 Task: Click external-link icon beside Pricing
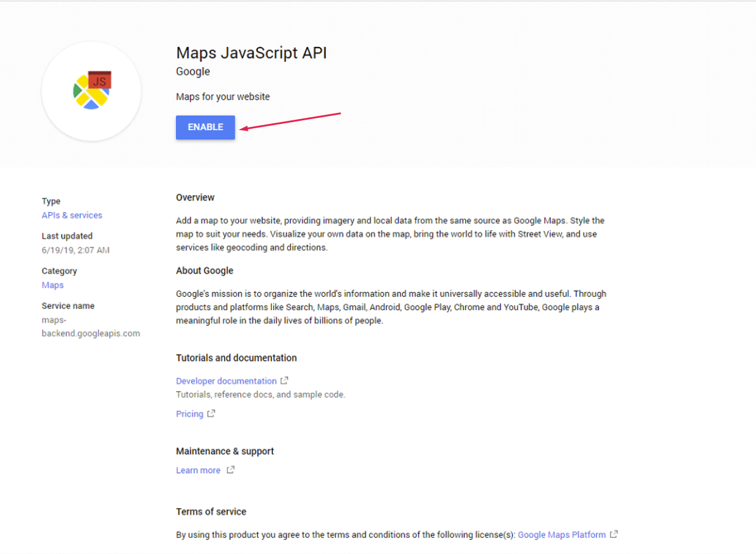[211, 414]
